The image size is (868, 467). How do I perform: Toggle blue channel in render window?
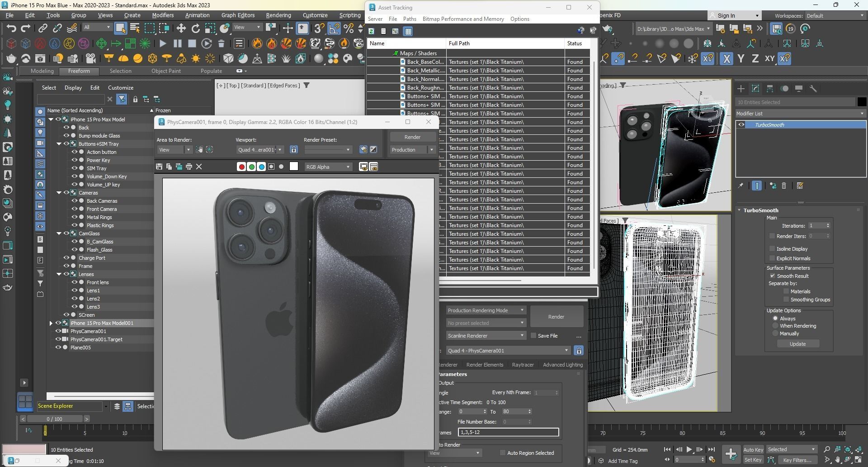pyautogui.click(x=261, y=167)
